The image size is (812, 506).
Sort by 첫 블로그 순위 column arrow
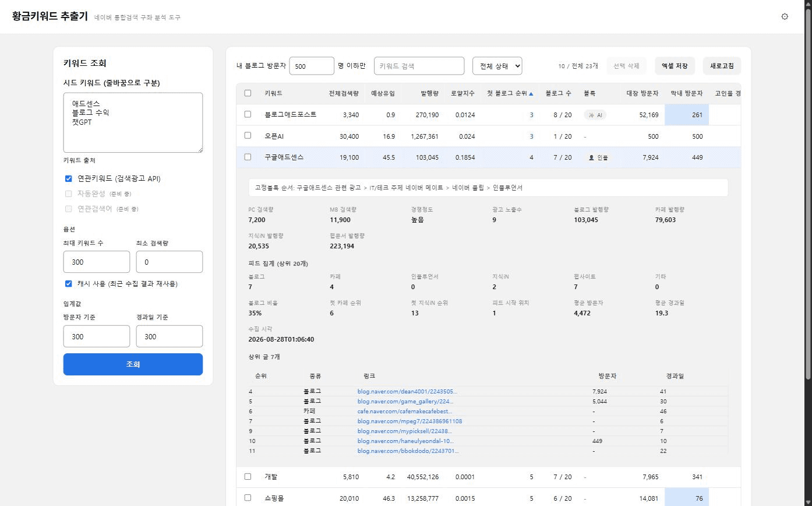point(531,93)
